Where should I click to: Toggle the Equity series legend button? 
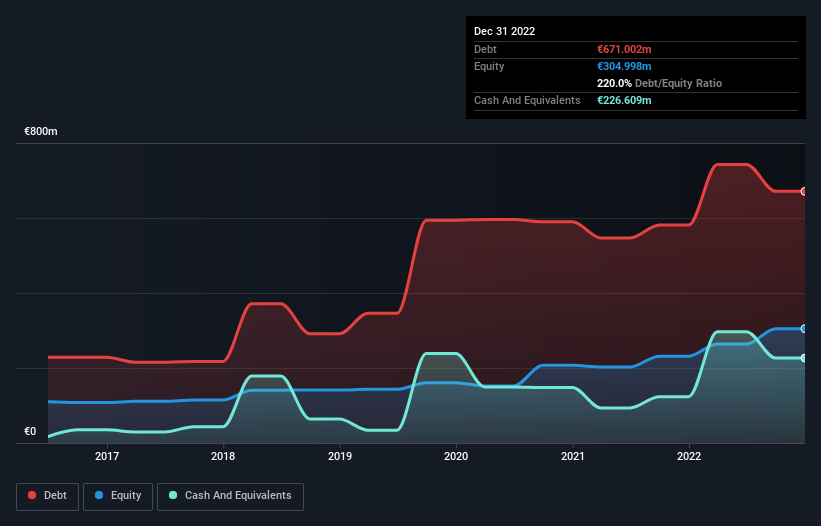[x=118, y=496]
